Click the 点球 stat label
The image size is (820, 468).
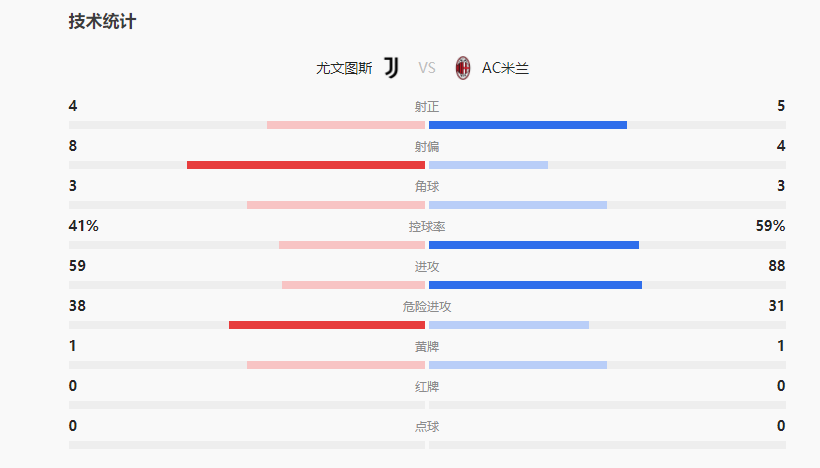[427, 427]
